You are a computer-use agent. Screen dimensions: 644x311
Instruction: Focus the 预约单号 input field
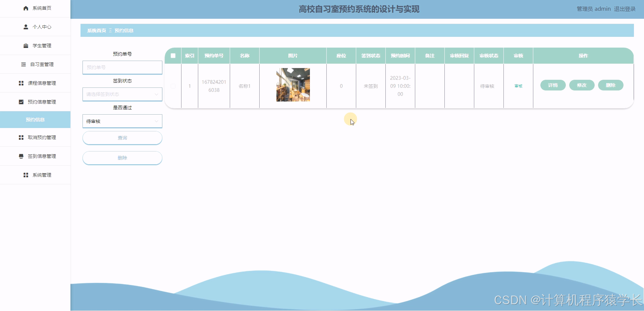pos(122,67)
